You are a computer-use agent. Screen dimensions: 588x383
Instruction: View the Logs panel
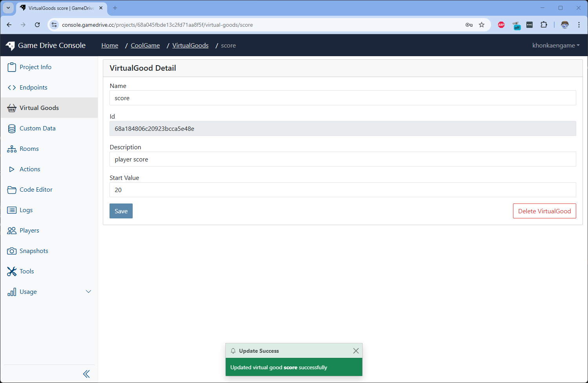coord(26,210)
